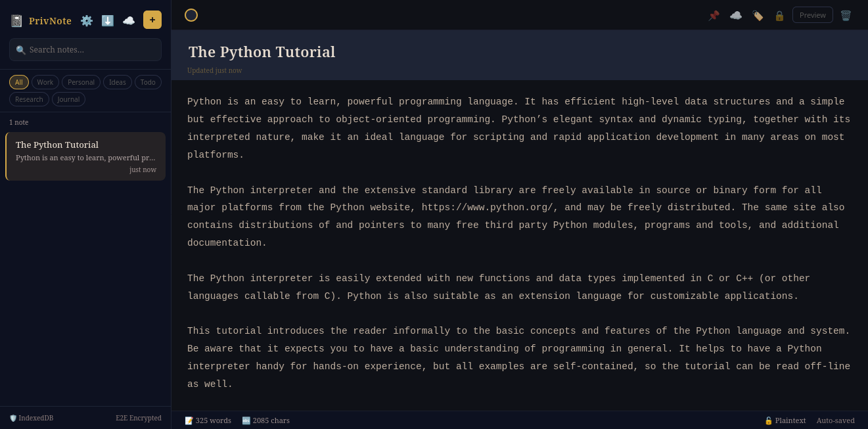Lock the note with padlock icon
The height and width of the screenshot is (429, 868).
(x=779, y=15)
